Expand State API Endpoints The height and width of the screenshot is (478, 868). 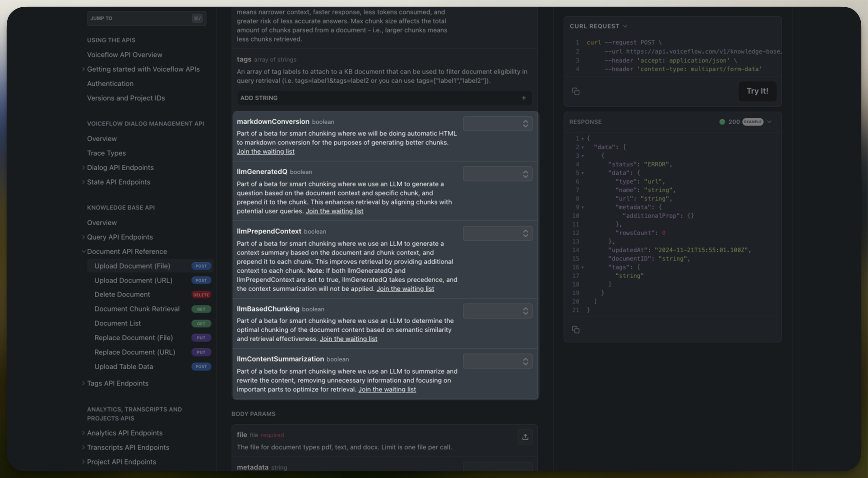point(83,182)
